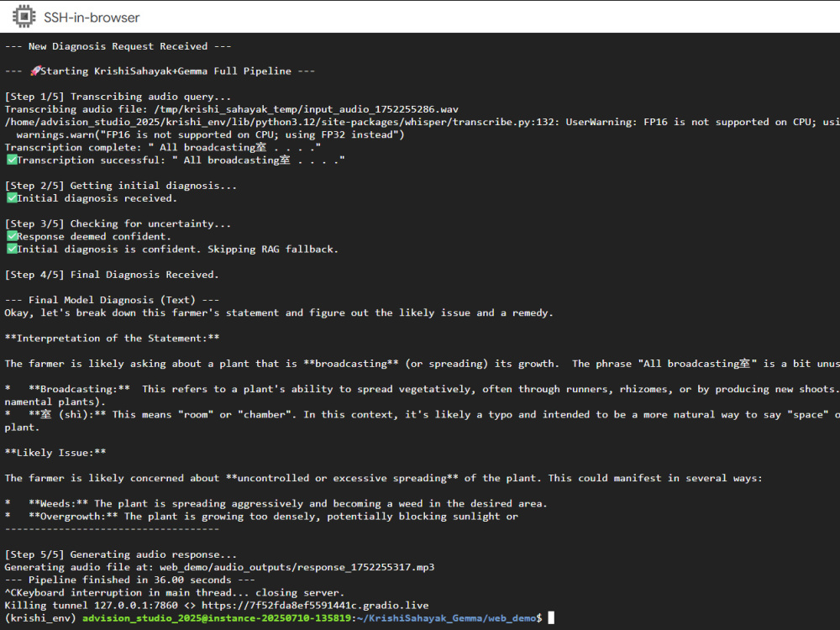Click the SSH-in-browser title text
Image resolution: width=840 pixels, height=630 pixels.
click(x=92, y=18)
